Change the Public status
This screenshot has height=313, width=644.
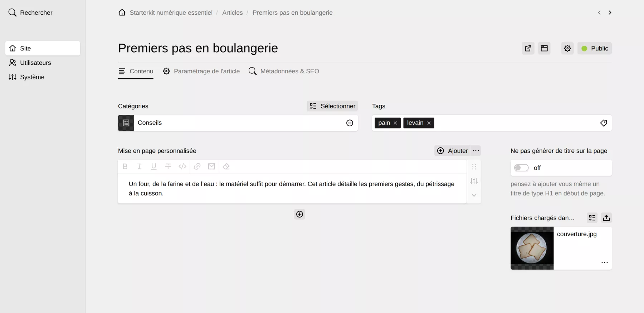[x=595, y=48]
